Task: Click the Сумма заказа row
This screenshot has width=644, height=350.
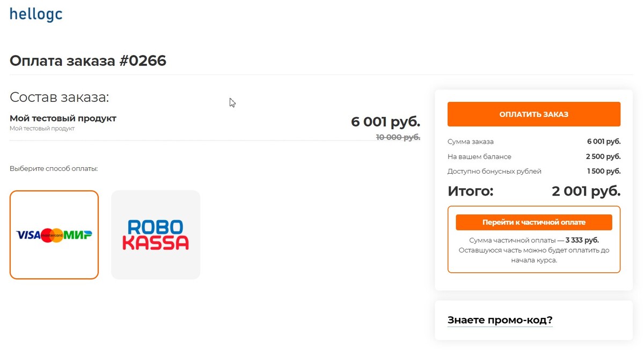Action: pos(534,142)
